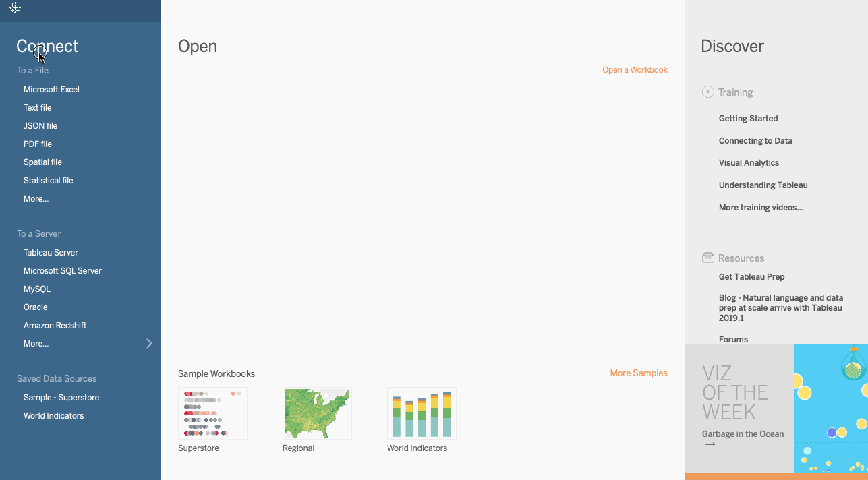Connect to Amazon Redshift

point(55,325)
